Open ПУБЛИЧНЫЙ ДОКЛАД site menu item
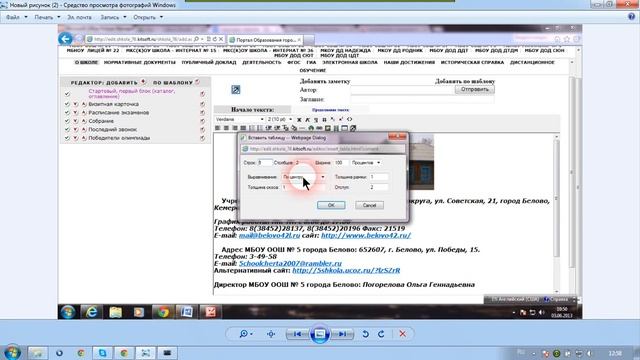640x360 pixels. 209,62
